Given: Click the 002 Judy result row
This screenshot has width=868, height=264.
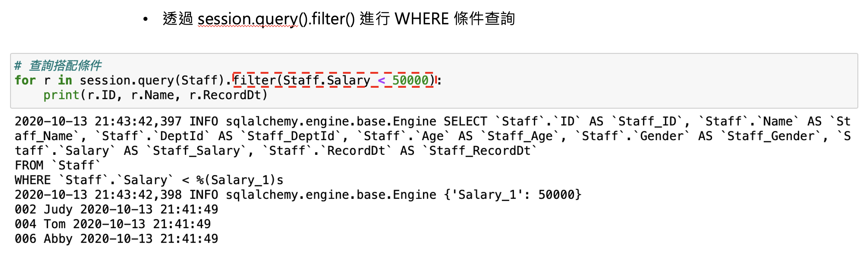Looking at the screenshot, I should [116, 209].
